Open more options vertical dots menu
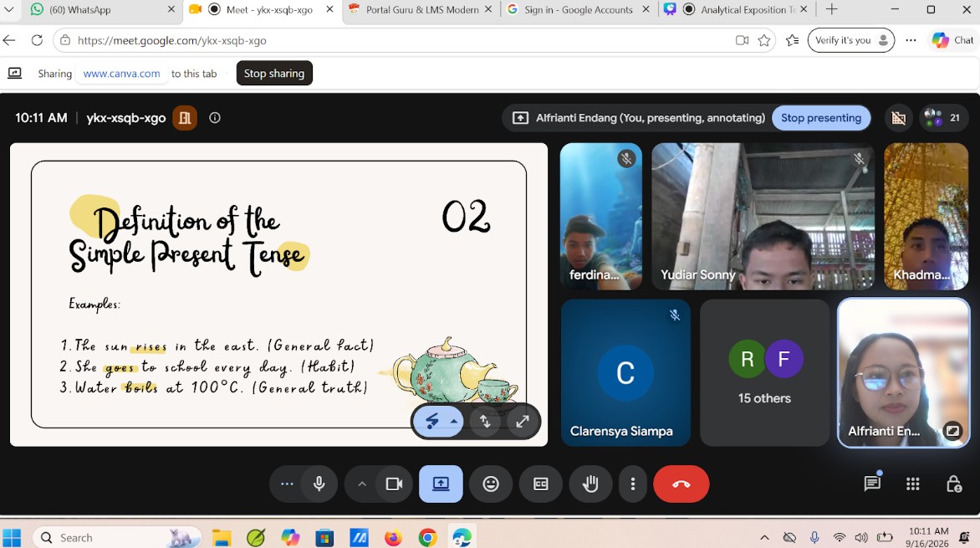 click(632, 484)
